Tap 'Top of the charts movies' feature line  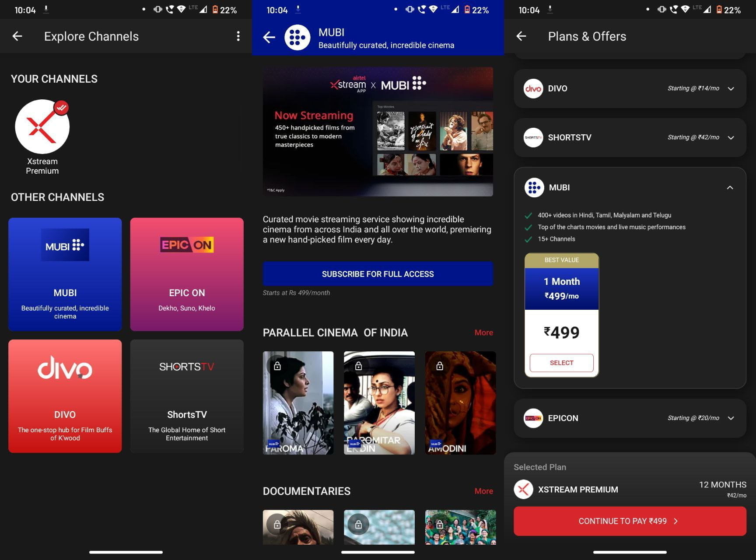[x=612, y=227]
